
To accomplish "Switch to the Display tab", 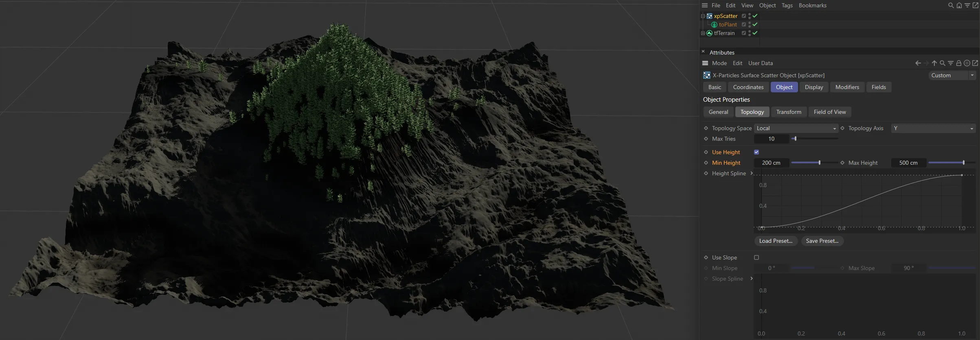I will (814, 87).
